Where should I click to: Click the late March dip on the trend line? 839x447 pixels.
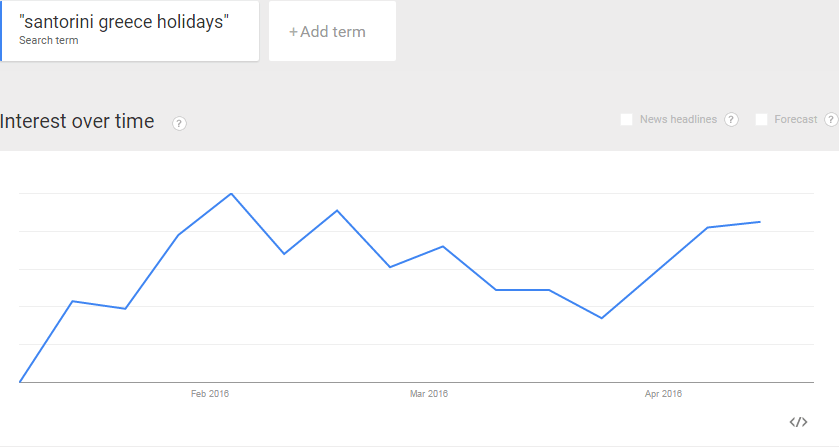[x=601, y=318]
